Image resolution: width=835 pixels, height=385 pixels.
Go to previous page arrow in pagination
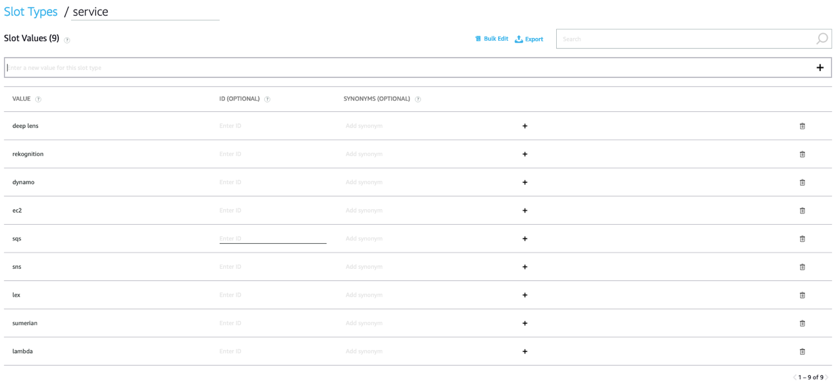(795, 377)
